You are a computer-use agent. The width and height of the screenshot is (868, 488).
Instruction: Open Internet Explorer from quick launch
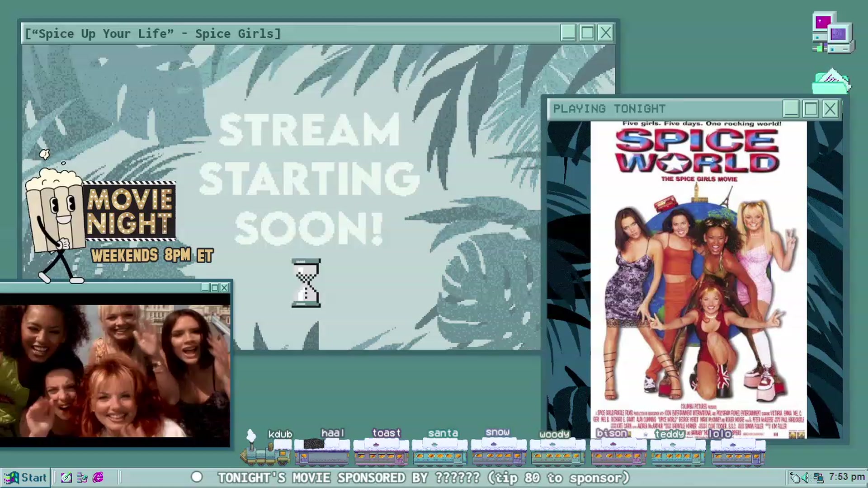pos(98,478)
